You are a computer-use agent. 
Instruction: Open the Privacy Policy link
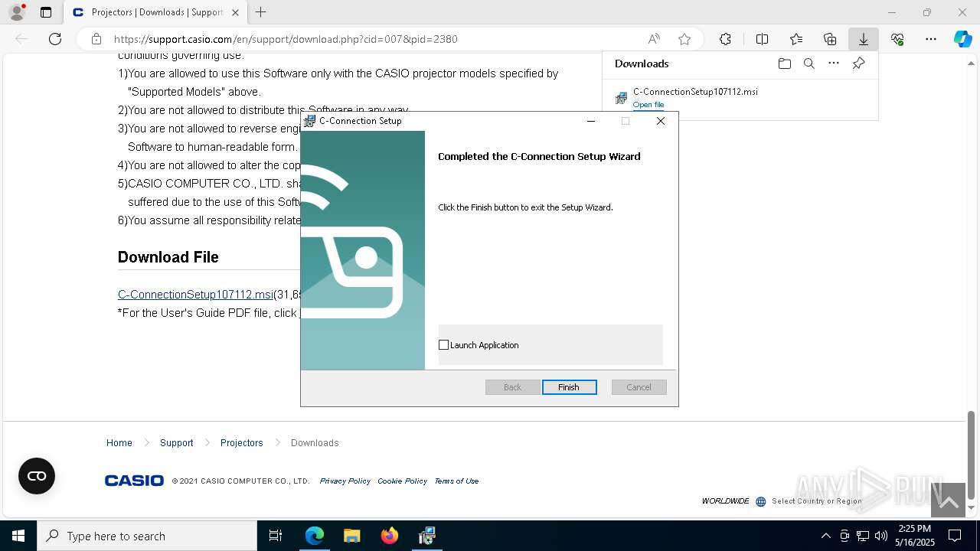(x=345, y=481)
